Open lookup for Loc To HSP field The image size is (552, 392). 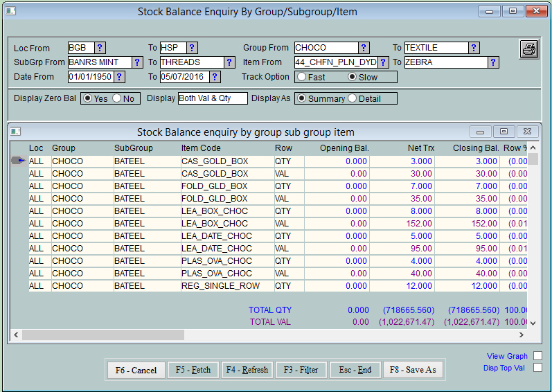pyautogui.click(x=192, y=48)
